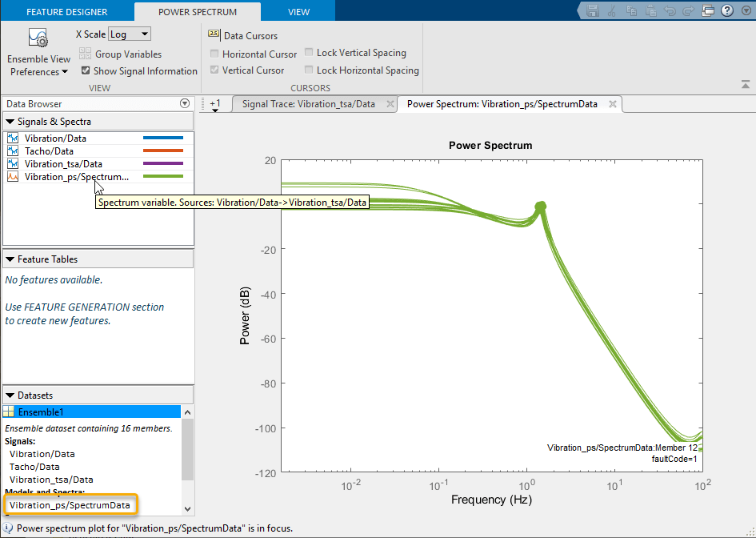Image resolution: width=756 pixels, height=538 pixels.
Task: Click the help question mark icon
Action: tap(727, 10)
